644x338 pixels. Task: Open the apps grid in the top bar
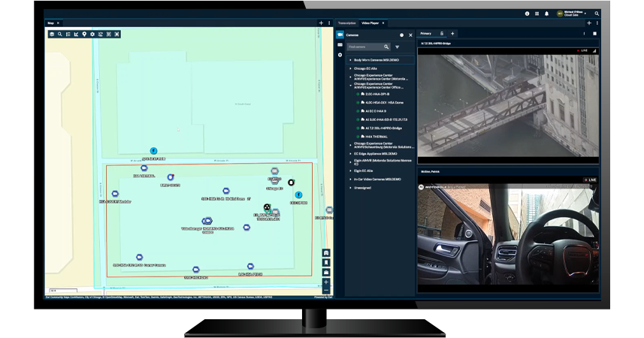[537, 14]
